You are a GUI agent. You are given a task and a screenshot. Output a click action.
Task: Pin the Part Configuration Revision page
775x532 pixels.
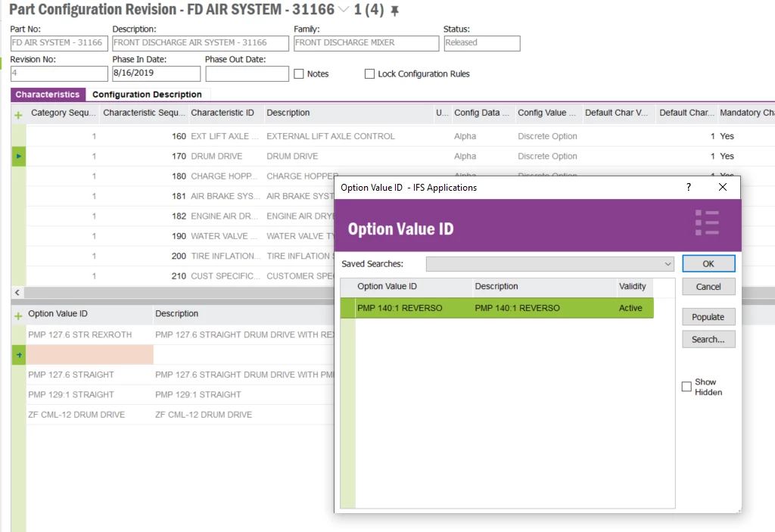coord(394,11)
